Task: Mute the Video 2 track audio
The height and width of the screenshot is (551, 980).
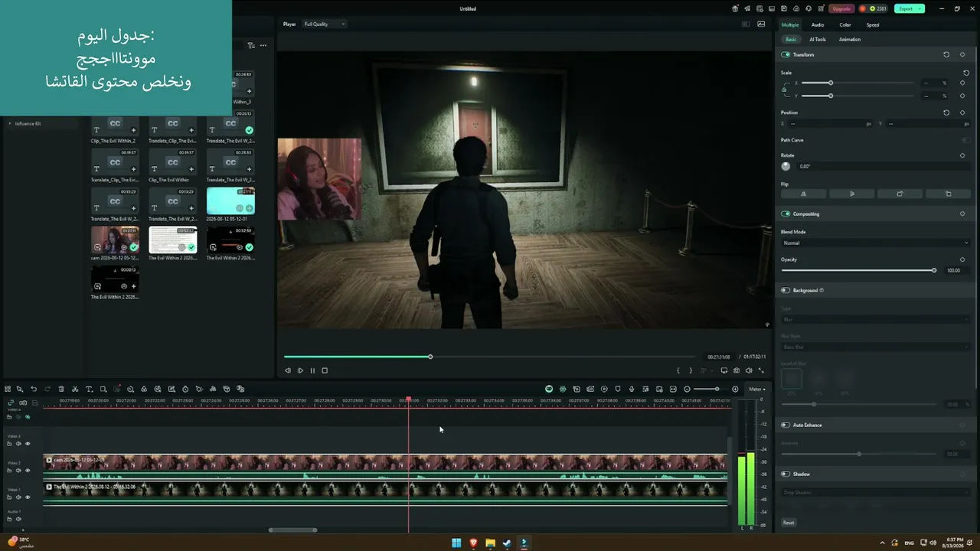Action: (x=18, y=471)
